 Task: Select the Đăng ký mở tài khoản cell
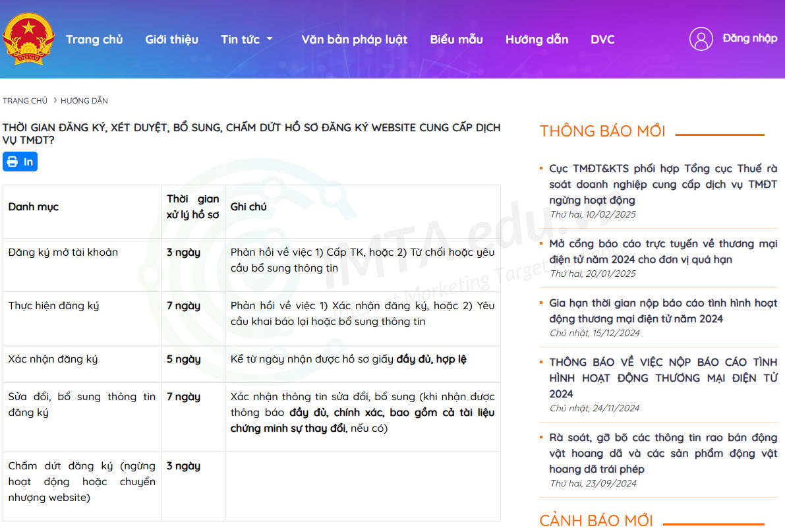click(x=82, y=264)
